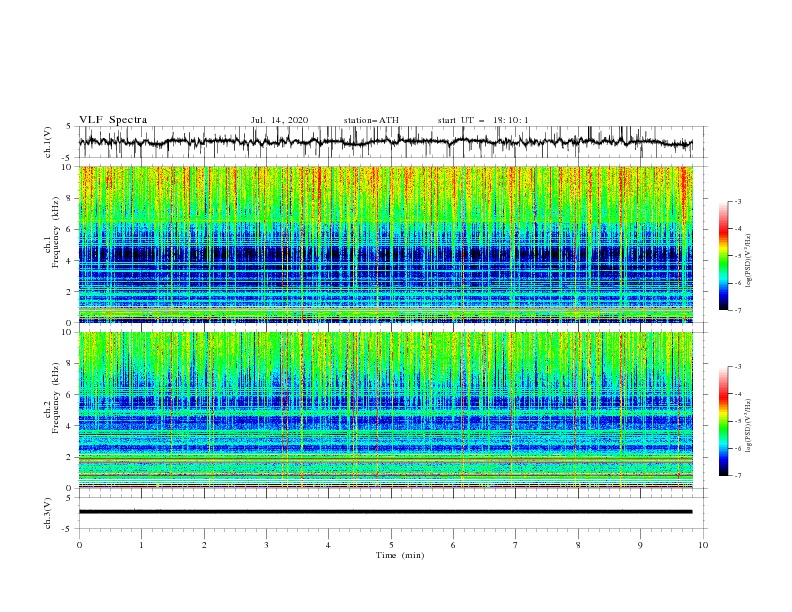
Task: Click the "8" kHz tick of ch.1 spectrogram
Action: (70, 198)
